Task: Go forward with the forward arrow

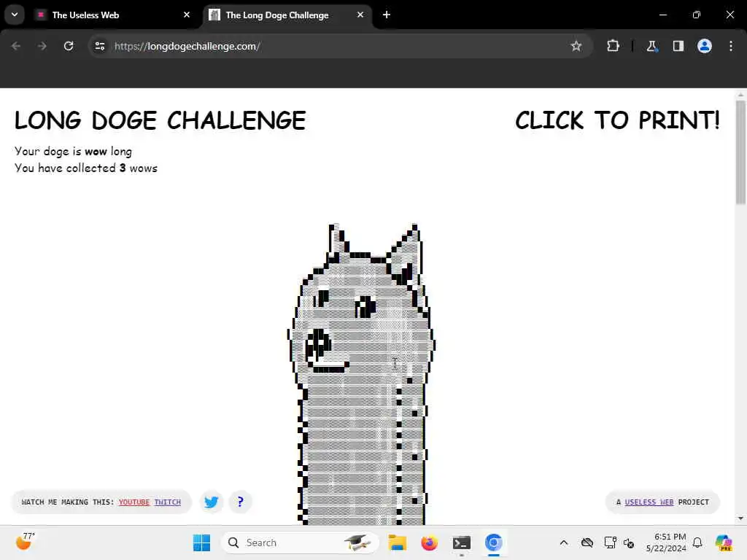Action: (42, 46)
